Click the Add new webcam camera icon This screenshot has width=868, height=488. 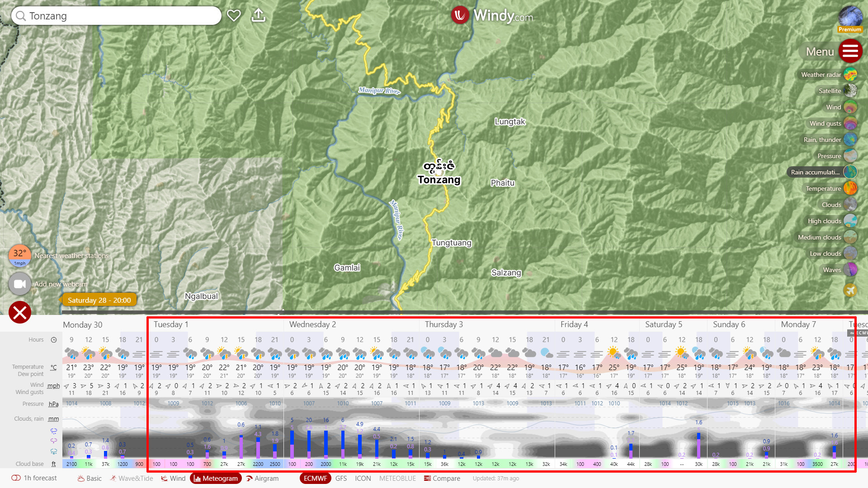click(20, 284)
